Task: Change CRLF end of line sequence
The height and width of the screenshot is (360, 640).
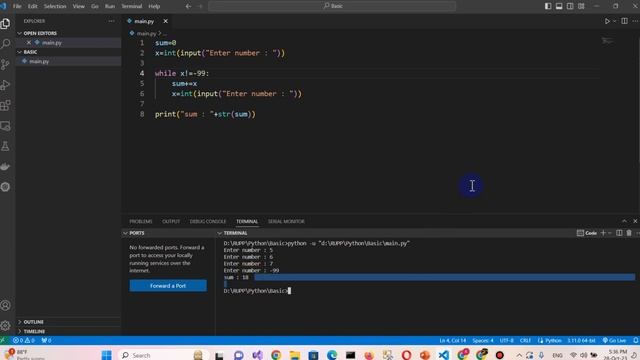Action: pyautogui.click(x=525, y=340)
